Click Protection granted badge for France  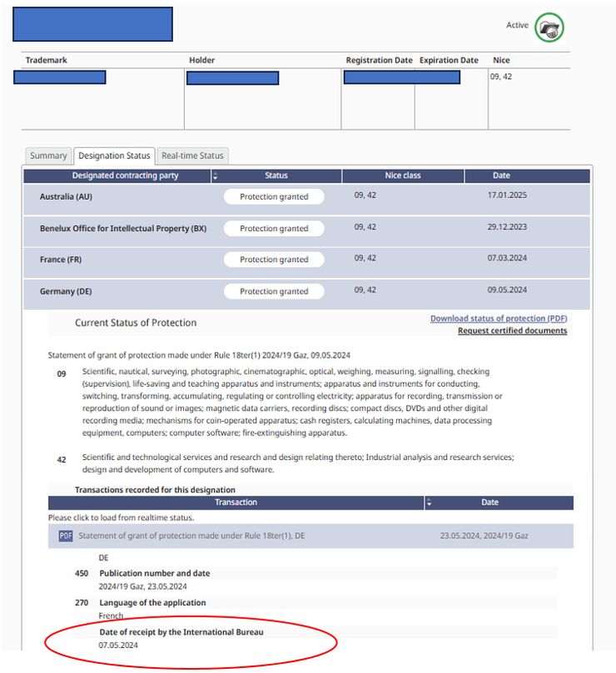tap(274, 260)
